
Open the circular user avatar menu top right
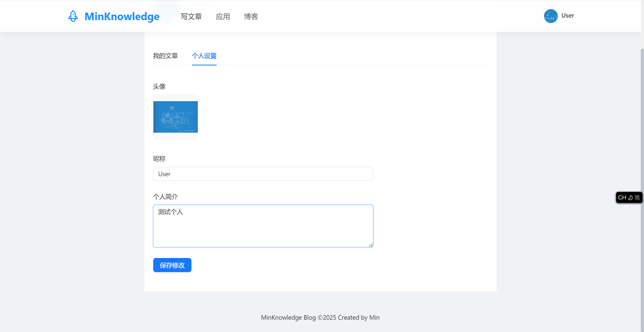coord(551,16)
